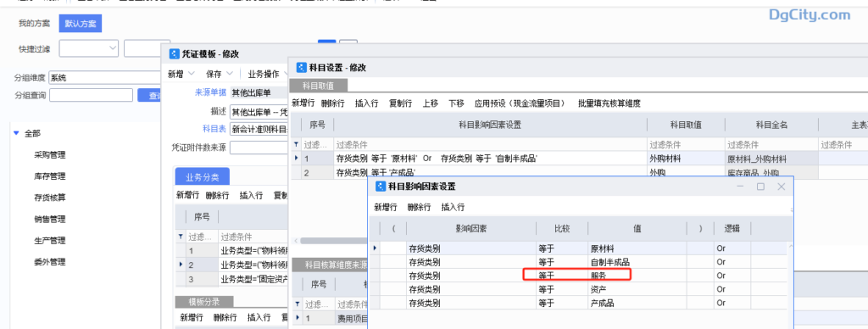
Task: Click 原材料_外购材料 cell in 科目全名 column
Action: (771, 159)
